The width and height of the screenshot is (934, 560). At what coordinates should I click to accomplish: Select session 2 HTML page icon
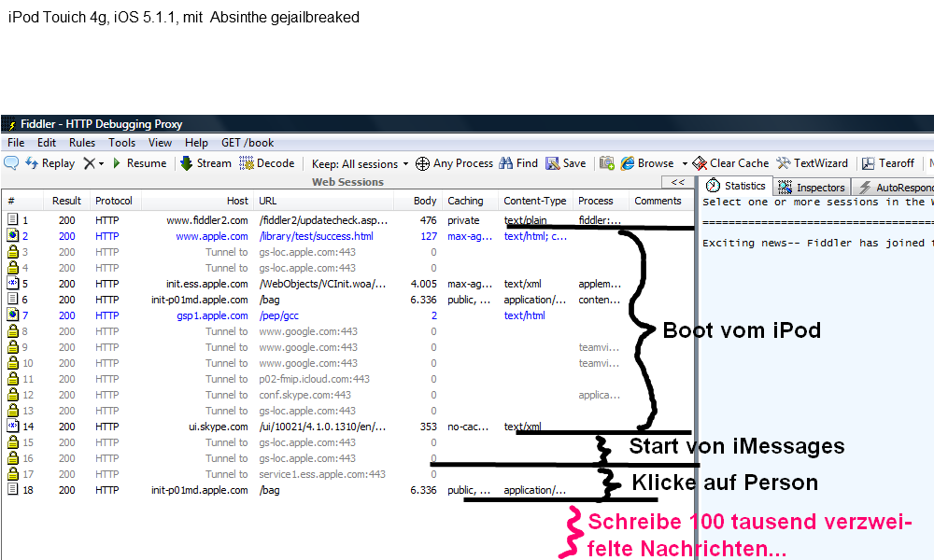(x=12, y=235)
